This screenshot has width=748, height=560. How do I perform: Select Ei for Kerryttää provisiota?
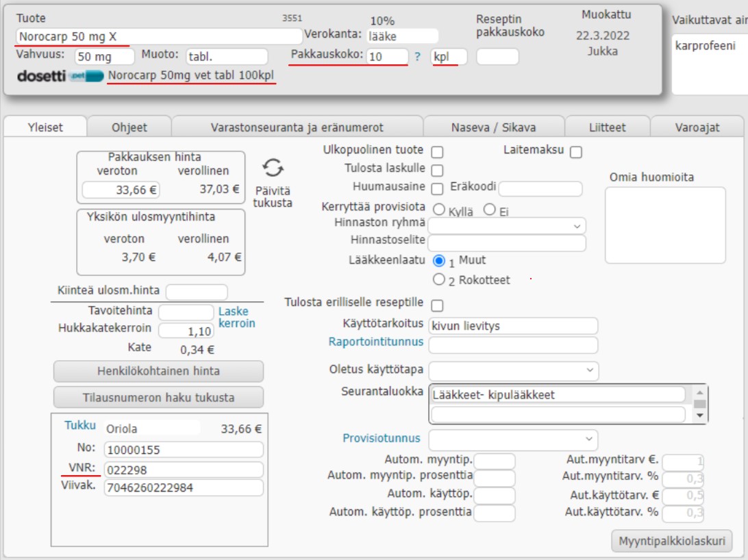[x=490, y=209]
